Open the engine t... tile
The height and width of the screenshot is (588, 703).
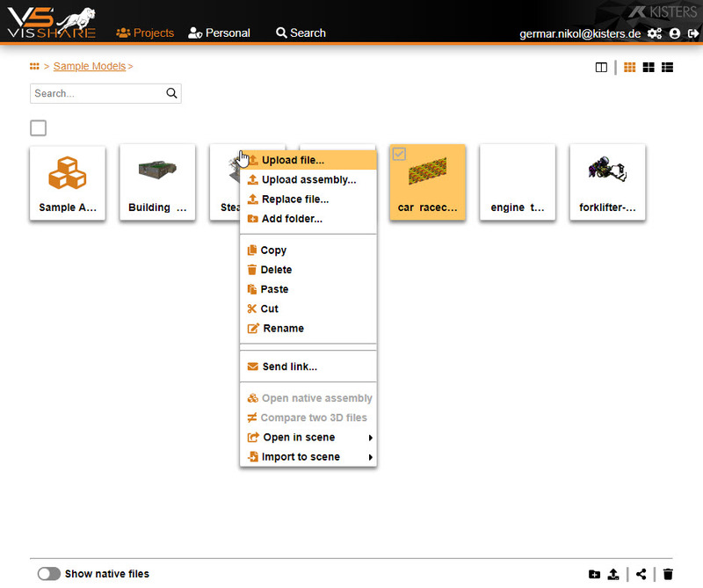(518, 182)
